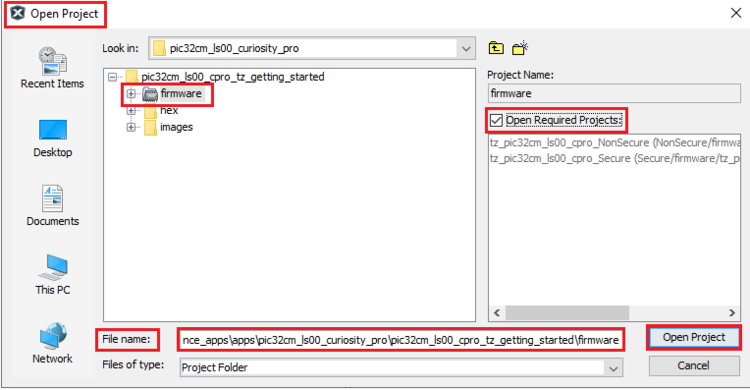Click the Open Project button
The height and width of the screenshot is (390, 750).
point(694,337)
